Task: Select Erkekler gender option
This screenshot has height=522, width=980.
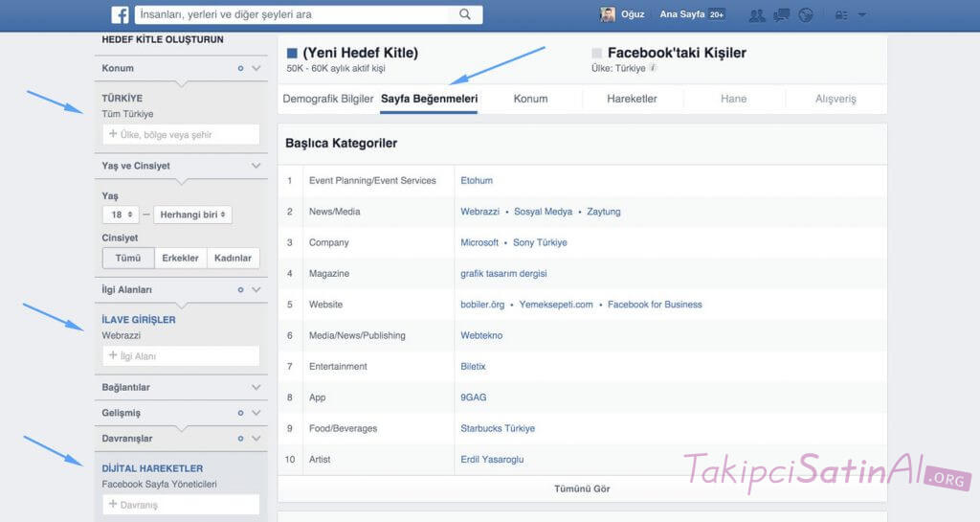Action: pos(180,258)
